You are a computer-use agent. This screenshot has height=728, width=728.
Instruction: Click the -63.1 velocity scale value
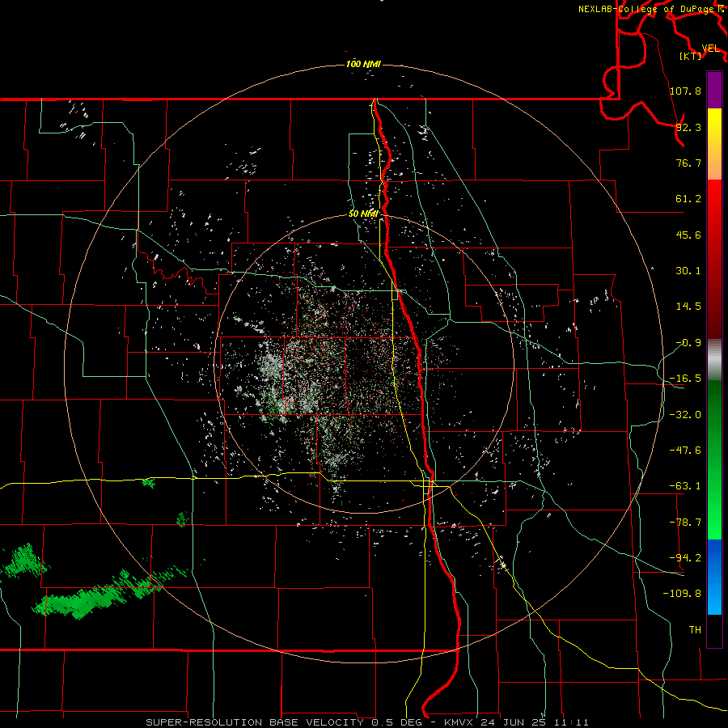pyautogui.click(x=685, y=486)
